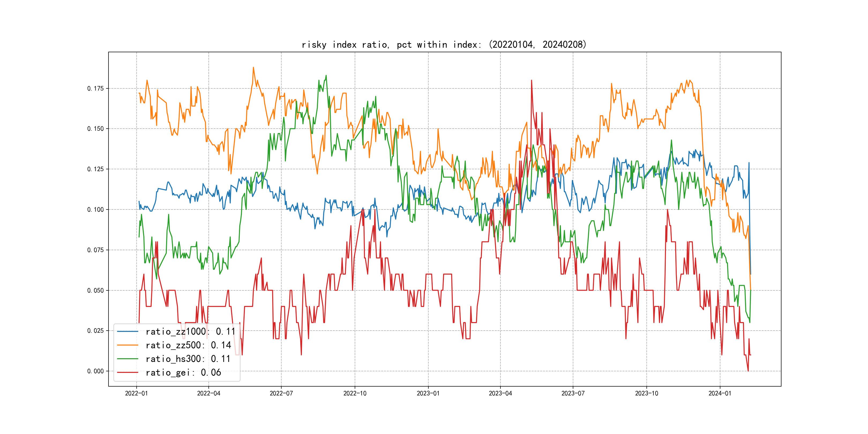This screenshot has width=868, height=434.
Task: Click the green line swatch in legend
Action: (127, 359)
